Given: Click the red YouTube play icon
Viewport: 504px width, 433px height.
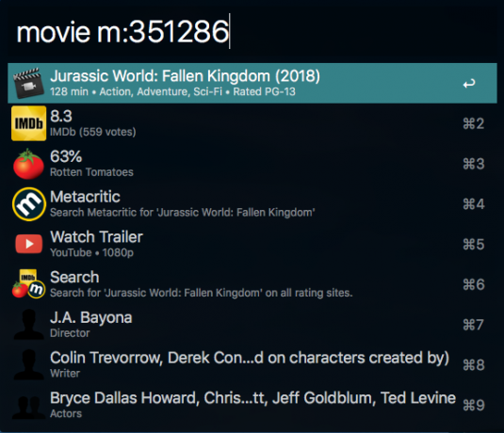Looking at the screenshot, I should 29,244.
